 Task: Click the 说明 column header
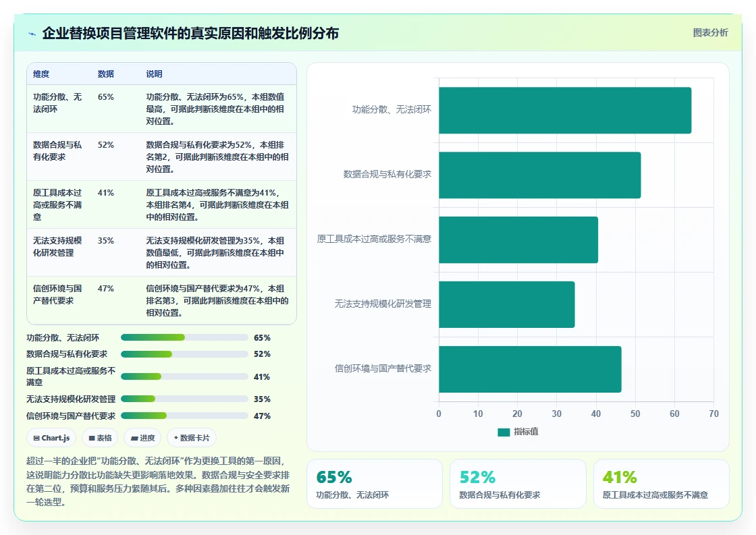tap(155, 74)
